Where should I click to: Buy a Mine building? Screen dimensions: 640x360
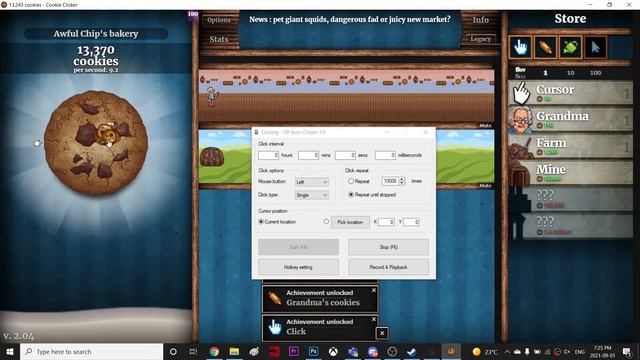pos(571,173)
